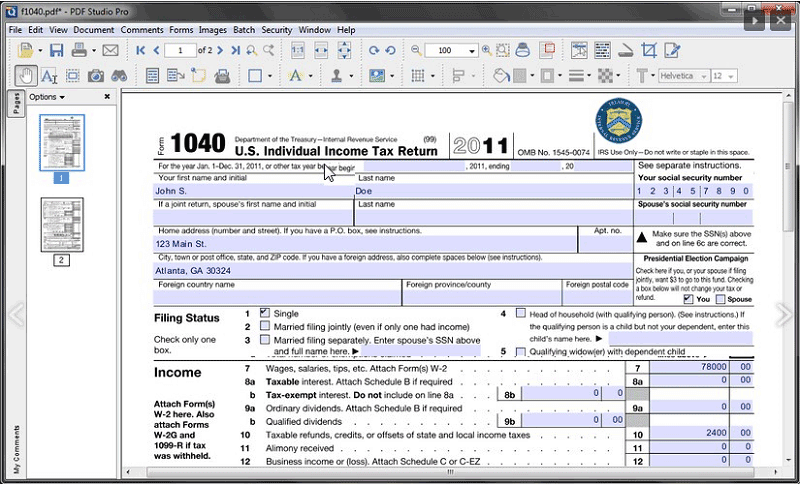The width and height of the screenshot is (800, 484).
Task: Select the Hand tool
Action: click(x=25, y=76)
